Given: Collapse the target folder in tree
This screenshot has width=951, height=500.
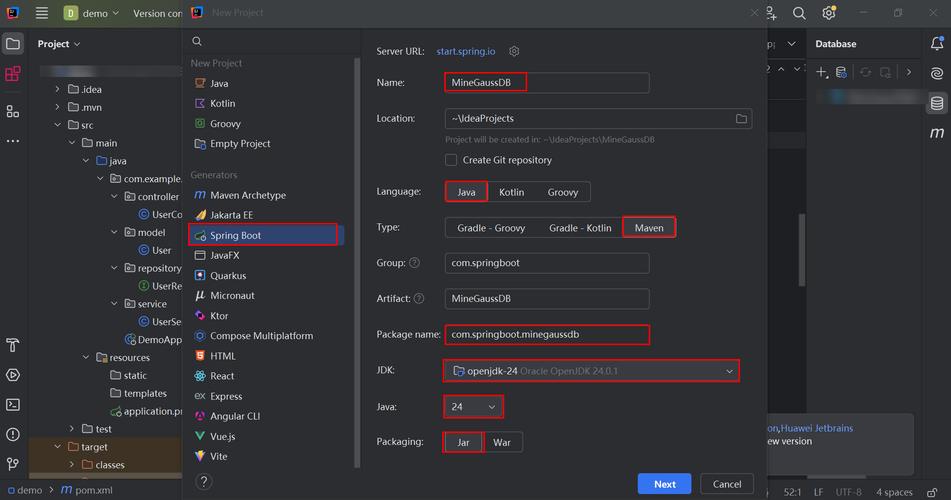Looking at the screenshot, I should point(57,447).
